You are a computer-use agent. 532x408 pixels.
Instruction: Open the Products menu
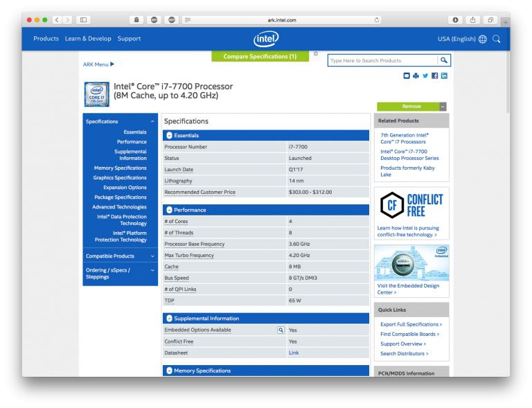pyautogui.click(x=46, y=39)
